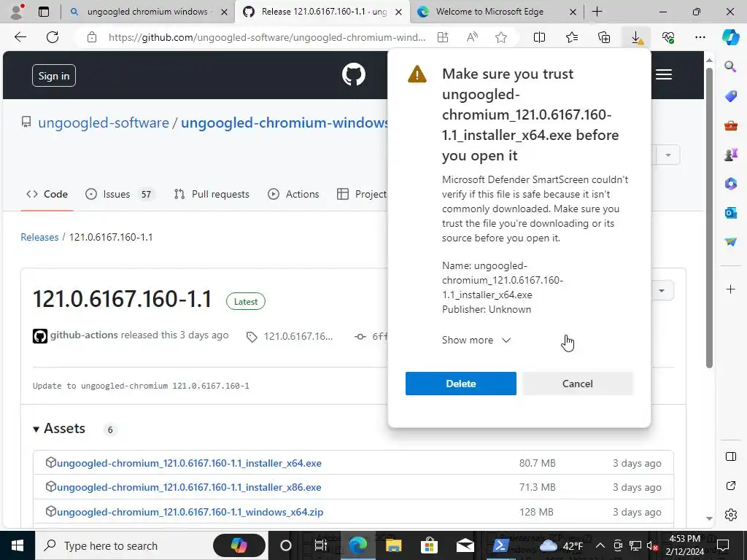
Task: Open Outlook in sidebar
Action: click(730, 212)
